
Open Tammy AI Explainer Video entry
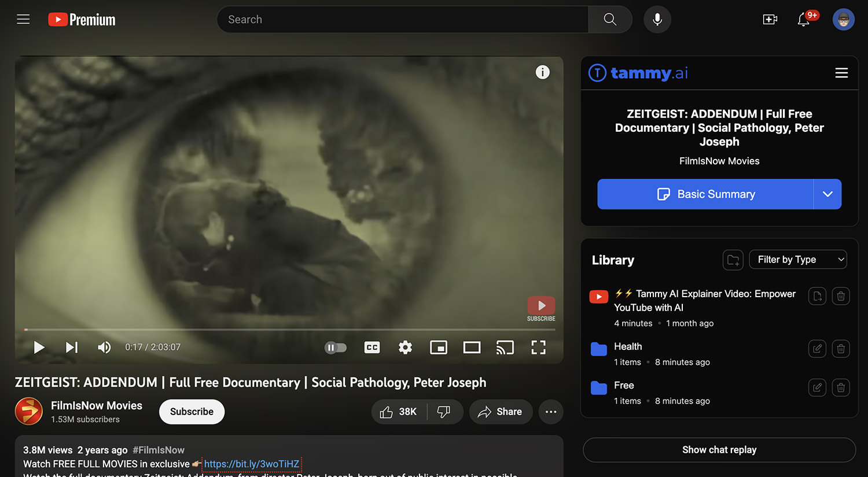click(705, 301)
